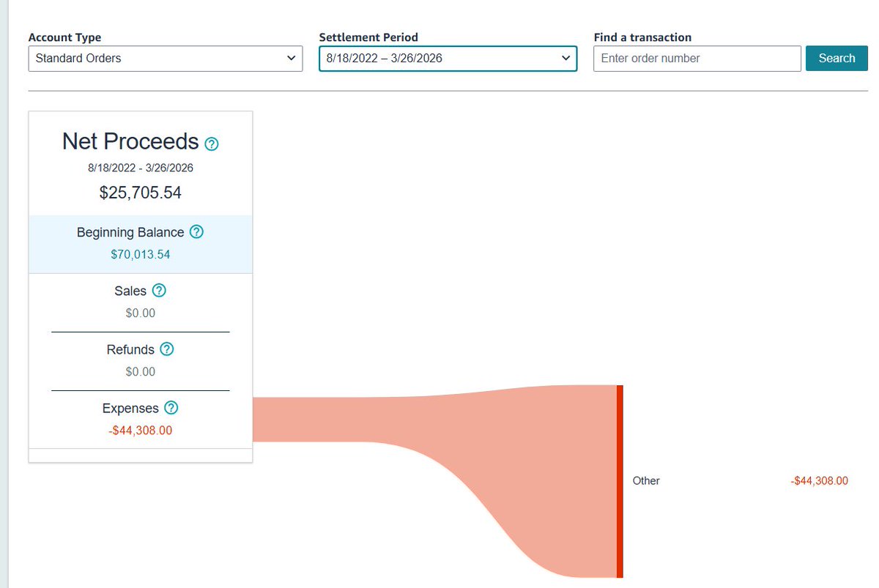Click the $70,013.54 beginning balance amount
The width and height of the screenshot is (879, 588).
(141, 255)
